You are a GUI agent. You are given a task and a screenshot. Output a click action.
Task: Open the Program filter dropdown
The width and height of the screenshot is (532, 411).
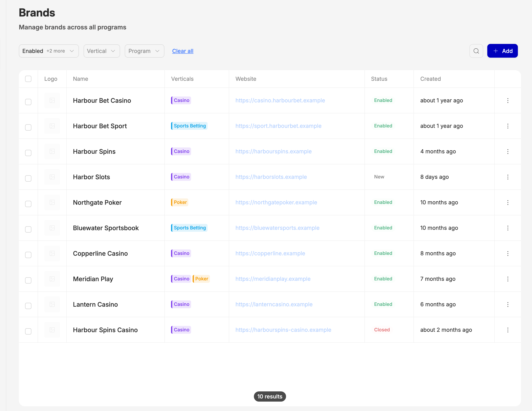[x=144, y=51]
